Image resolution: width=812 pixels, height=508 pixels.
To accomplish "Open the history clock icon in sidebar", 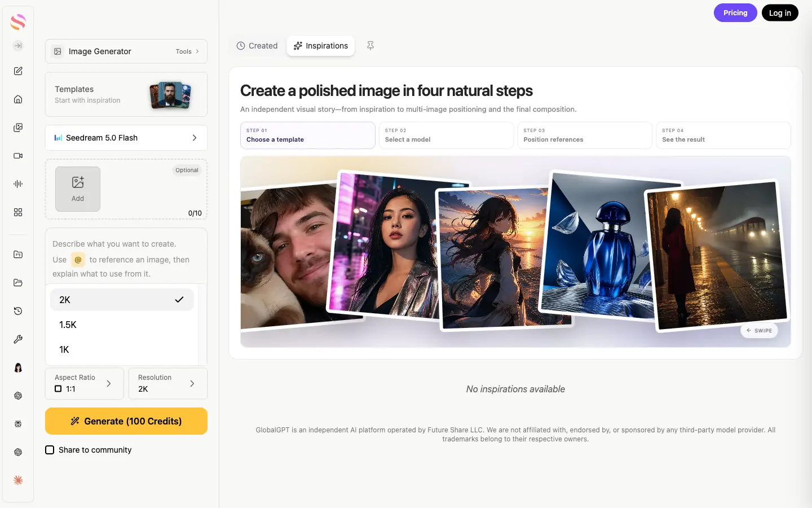I will (18, 311).
